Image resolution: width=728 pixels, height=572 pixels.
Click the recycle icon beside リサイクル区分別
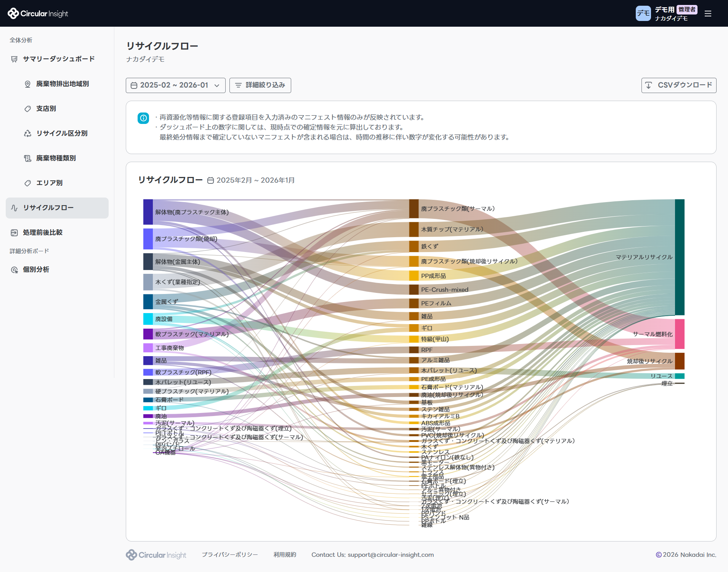[27, 133]
